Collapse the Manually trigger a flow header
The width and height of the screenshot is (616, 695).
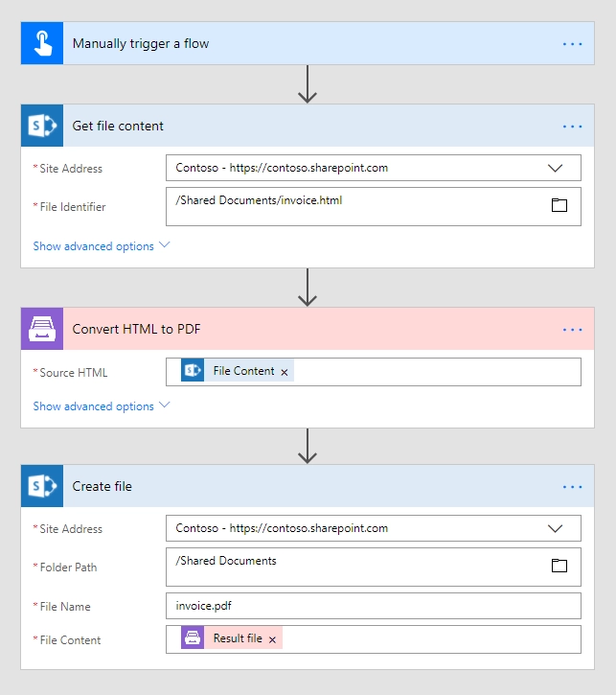click(308, 43)
